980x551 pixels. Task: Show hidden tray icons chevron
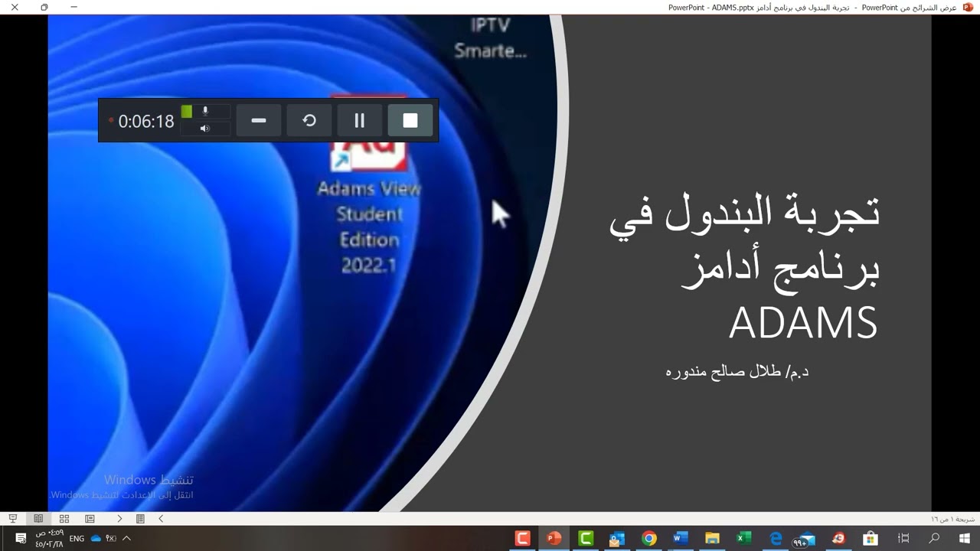click(x=127, y=539)
